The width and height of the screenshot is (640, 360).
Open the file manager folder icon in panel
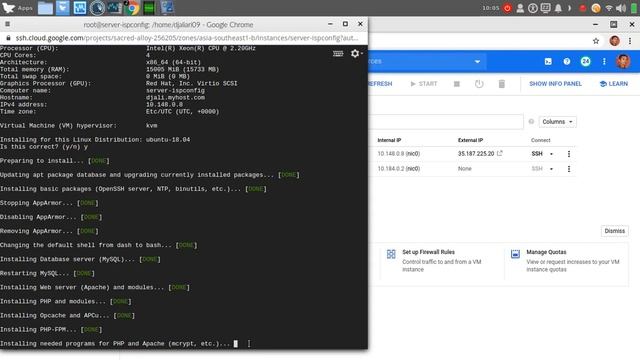(45, 8)
